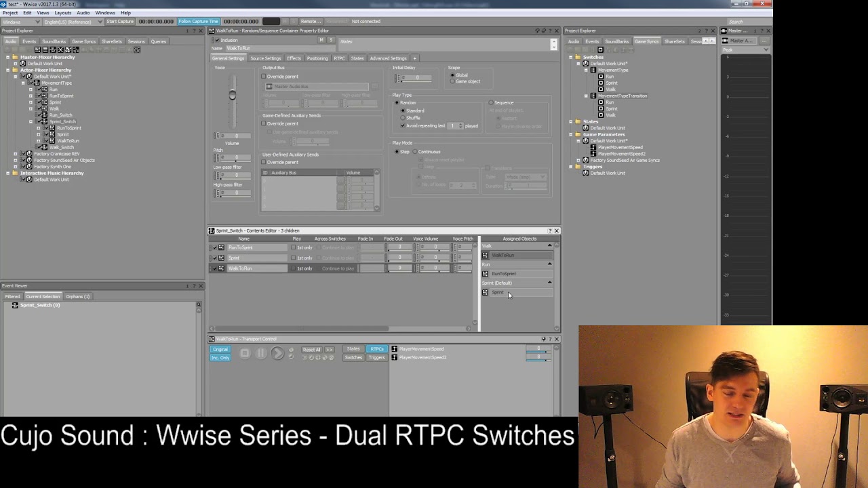Click the PlayerMovementSpeed2 game parameter icon in Game Syncs
This screenshot has height=488, width=868.
593,153
